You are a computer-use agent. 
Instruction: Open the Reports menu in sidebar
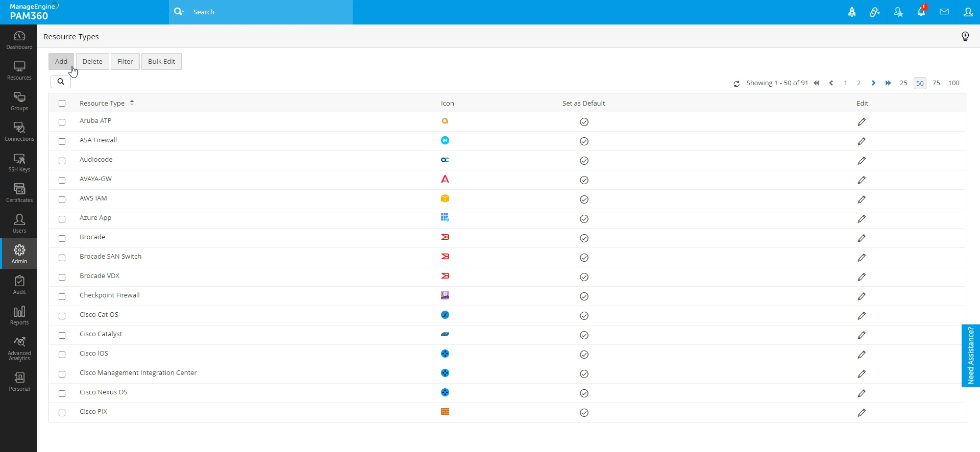pyautogui.click(x=19, y=315)
